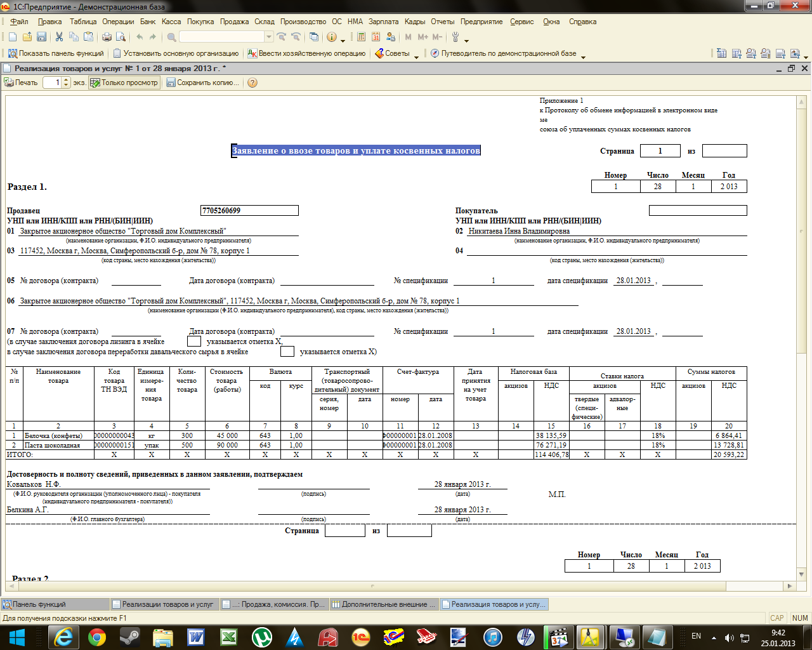Image resolution: width=812 pixels, height=650 pixels.
Task: Open the Таблица menu
Action: 83,22
